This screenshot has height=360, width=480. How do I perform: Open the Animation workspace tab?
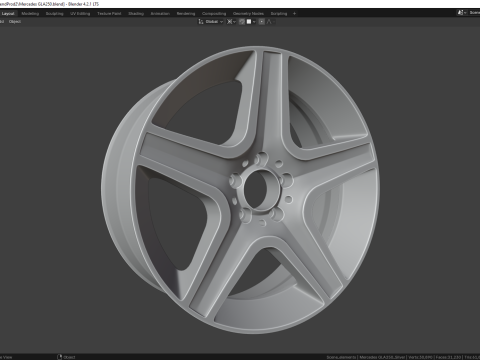[x=160, y=14]
